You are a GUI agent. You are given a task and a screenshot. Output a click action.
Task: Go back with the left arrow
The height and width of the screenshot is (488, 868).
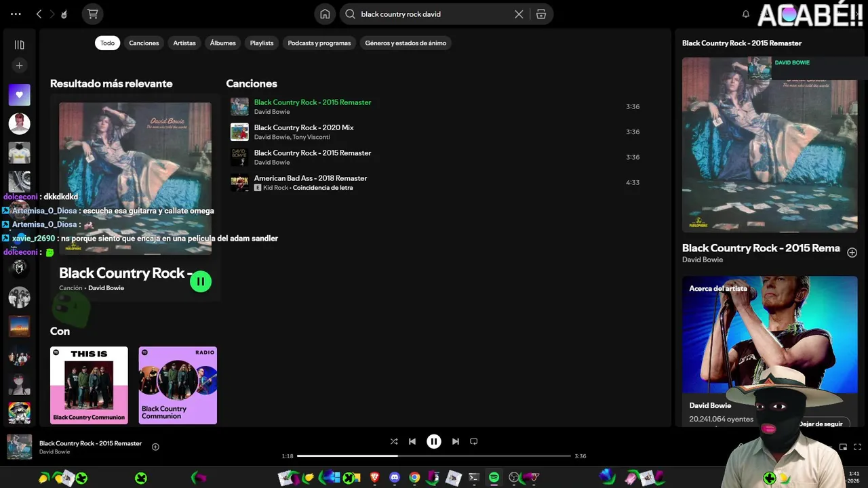pyautogui.click(x=39, y=14)
